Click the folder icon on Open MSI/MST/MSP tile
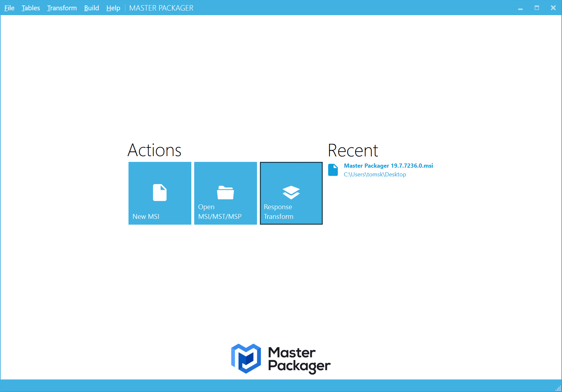 [225, 191]
